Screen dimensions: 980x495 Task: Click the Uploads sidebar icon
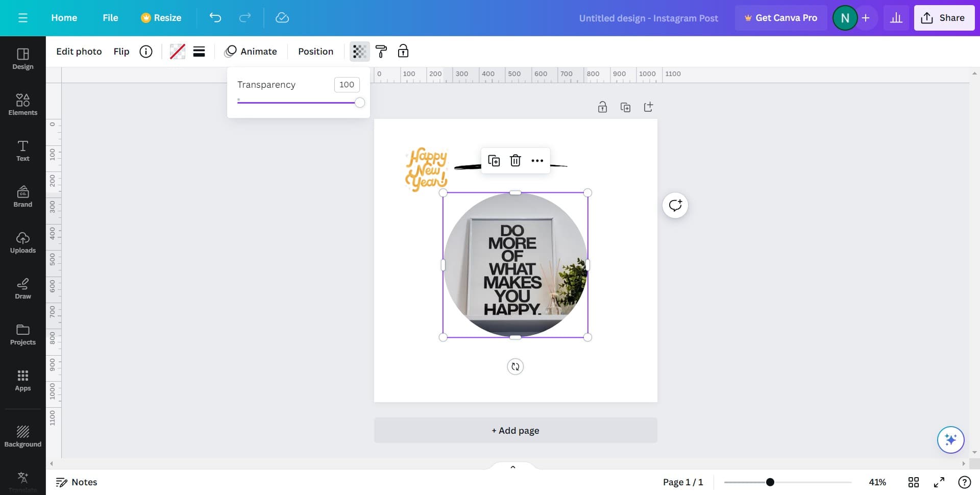[x=22, y=242]
